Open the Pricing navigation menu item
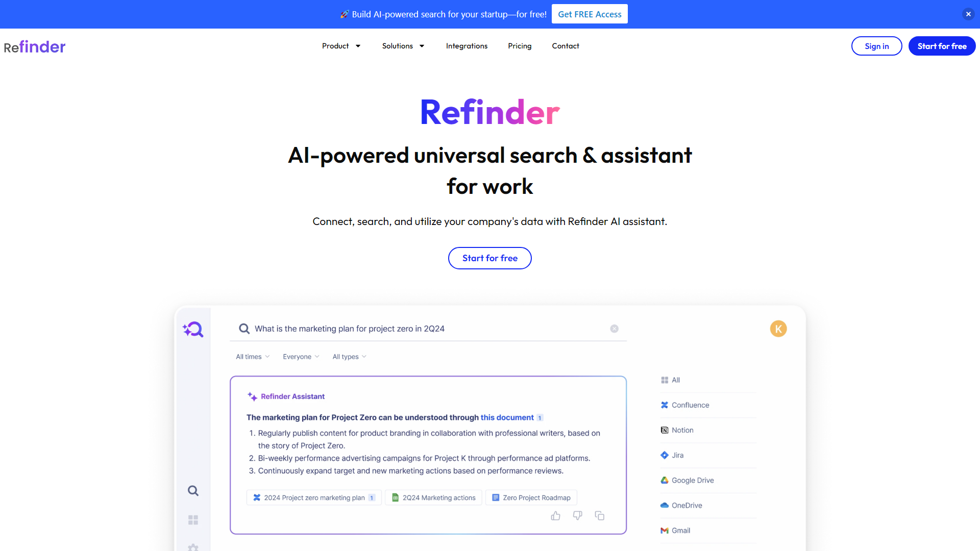980x551 pixels. tap(520, 46)
